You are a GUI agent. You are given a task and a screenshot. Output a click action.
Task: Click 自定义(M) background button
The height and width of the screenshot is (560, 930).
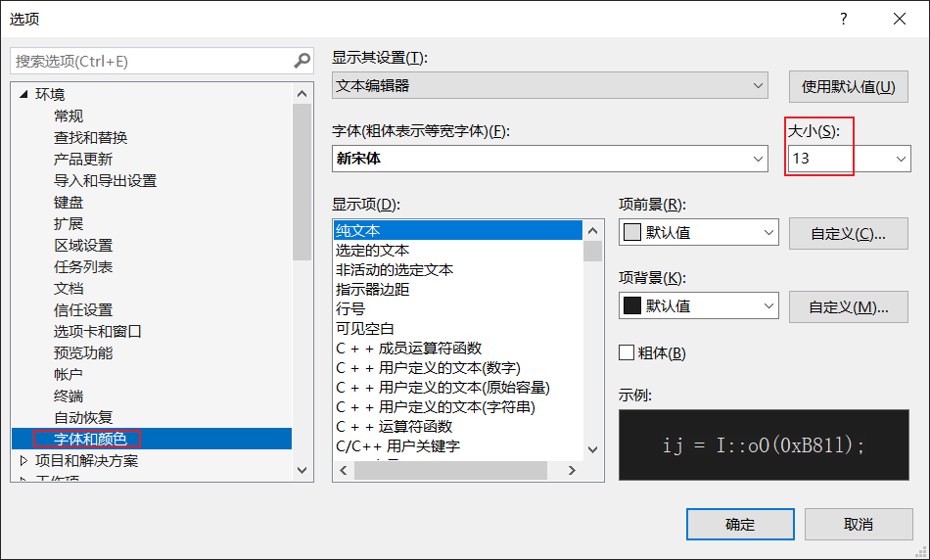[x=848, y=306]
